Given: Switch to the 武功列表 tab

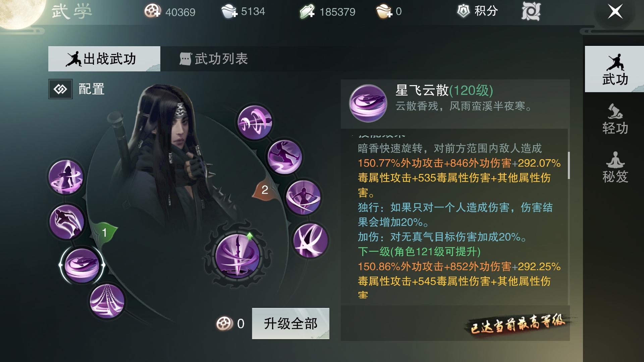Looking at the screenshot, I should pos(214,59).
